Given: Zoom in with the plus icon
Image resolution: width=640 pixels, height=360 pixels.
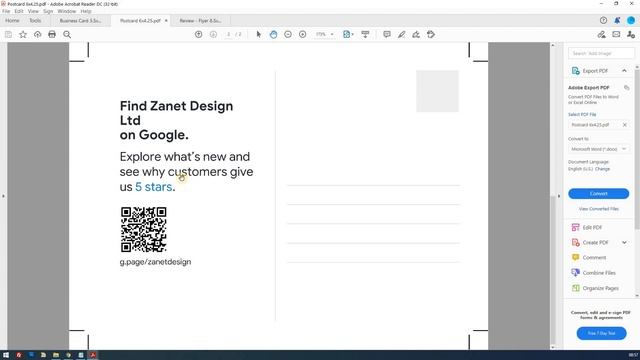Looking at the screenshot, I should click(x=302, y=35).
